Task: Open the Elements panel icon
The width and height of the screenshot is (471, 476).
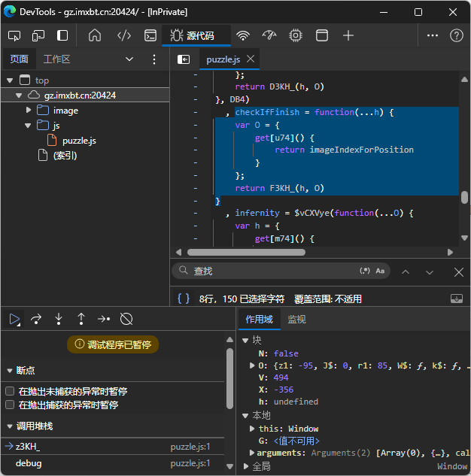Action: [x=124, y=35]
